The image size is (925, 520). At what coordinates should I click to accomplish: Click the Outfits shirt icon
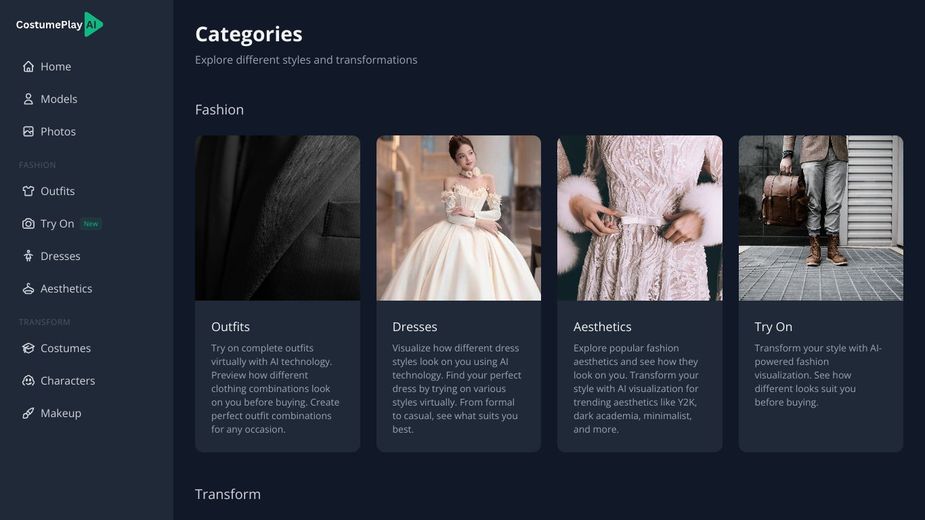[28, 191]
